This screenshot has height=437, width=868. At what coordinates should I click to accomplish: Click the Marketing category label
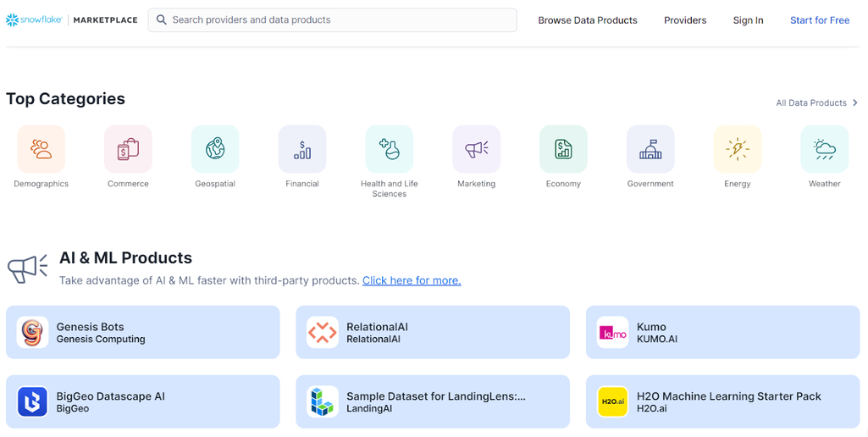pos(476,184)
